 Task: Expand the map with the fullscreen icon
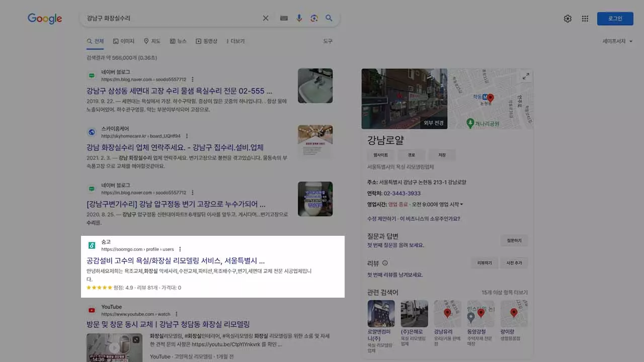pyautogui.click(x=526, y=76)
